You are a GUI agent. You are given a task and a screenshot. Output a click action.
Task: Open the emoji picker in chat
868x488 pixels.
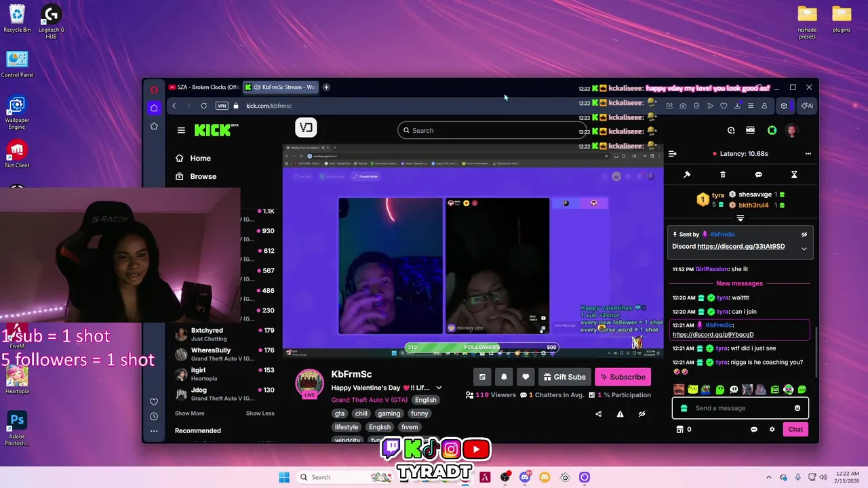coord(797,408)
